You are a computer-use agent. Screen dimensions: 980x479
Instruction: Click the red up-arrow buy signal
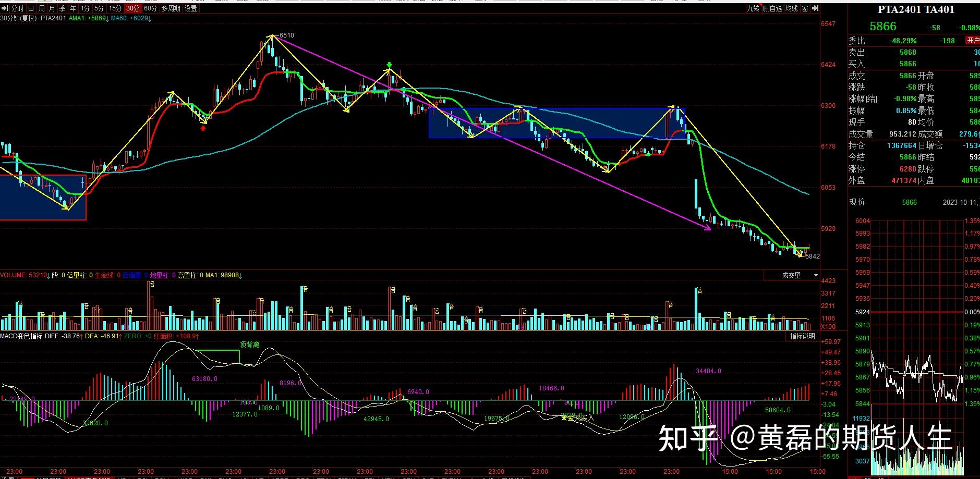click(x=203, y=127)
